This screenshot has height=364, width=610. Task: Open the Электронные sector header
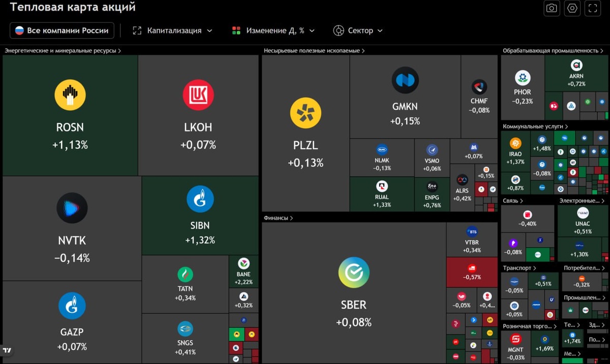(583, 201)
